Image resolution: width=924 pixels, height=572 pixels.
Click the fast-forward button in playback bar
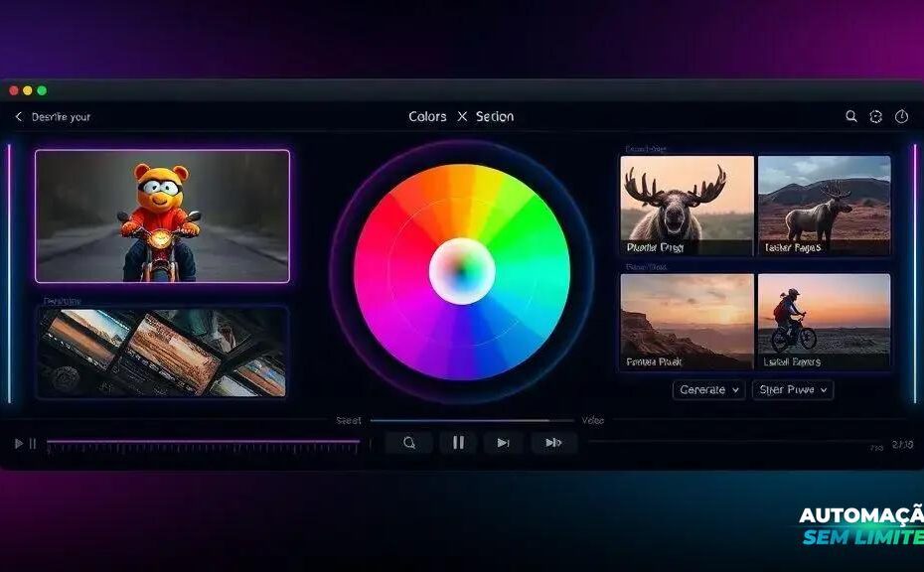point(553,443)
